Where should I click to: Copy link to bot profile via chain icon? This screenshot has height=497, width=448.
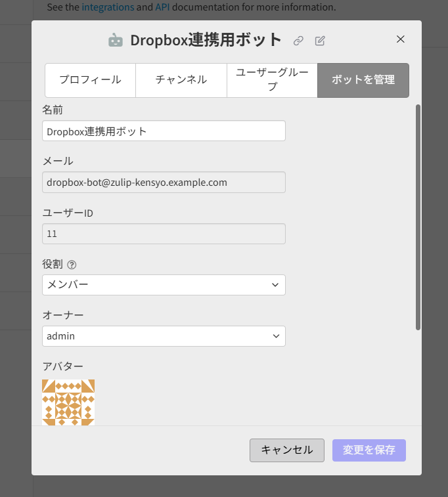tap(298, 41)
